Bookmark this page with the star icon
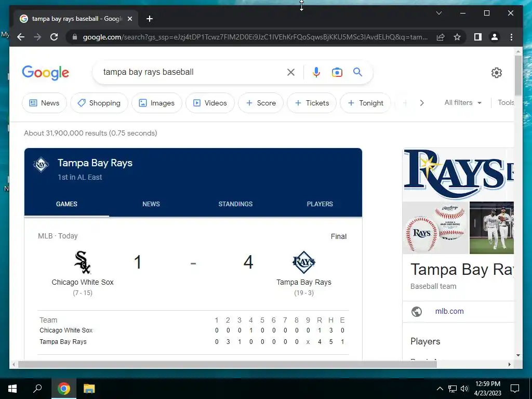The image size is (532, 399). tap(457, 37)
